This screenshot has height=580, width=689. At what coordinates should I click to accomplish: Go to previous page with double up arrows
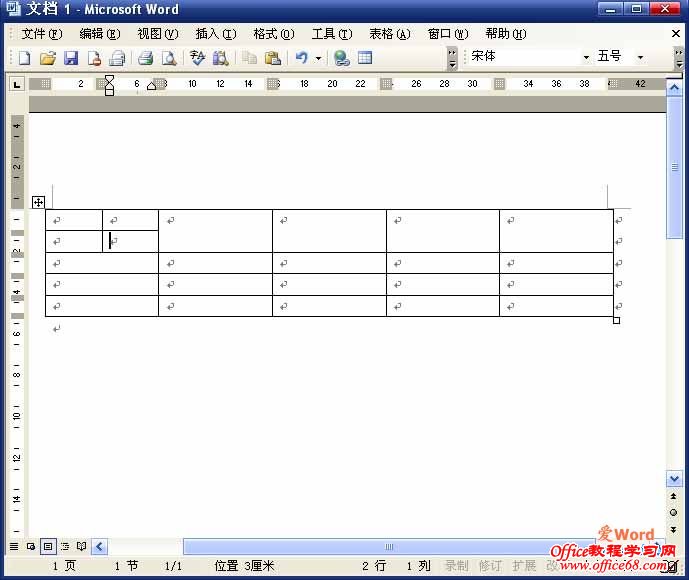673,496
